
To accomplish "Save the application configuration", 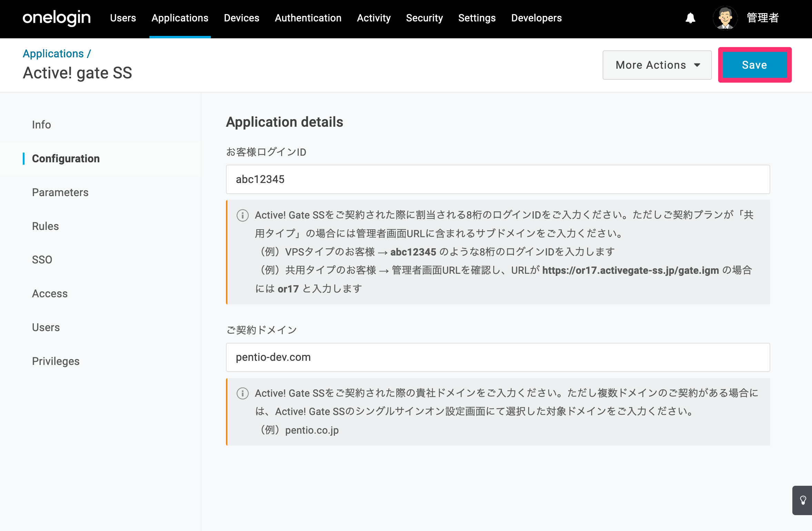I will click(755, 65).
